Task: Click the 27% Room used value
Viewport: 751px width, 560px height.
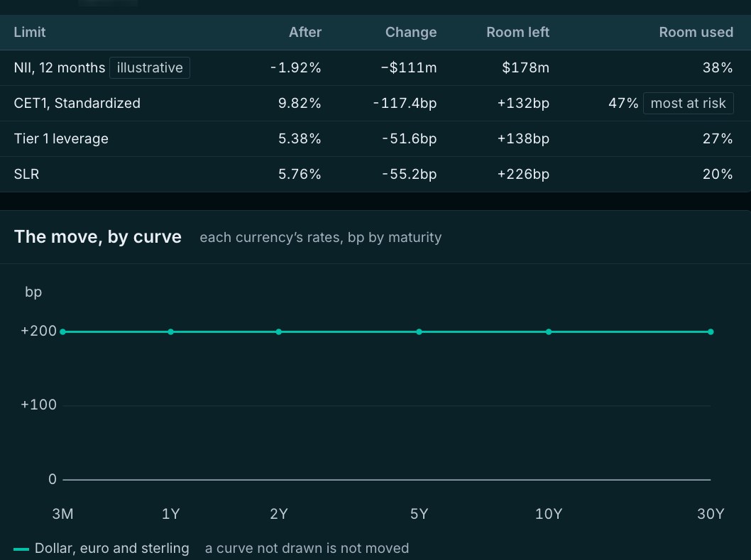Action: (718, 138)
